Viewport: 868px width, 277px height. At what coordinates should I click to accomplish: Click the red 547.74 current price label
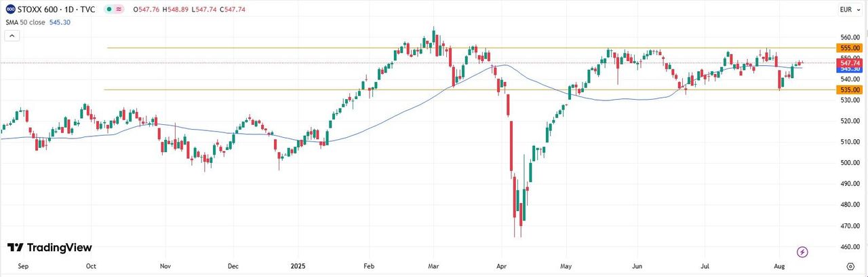pyautogui.click(x=850, y=62)
